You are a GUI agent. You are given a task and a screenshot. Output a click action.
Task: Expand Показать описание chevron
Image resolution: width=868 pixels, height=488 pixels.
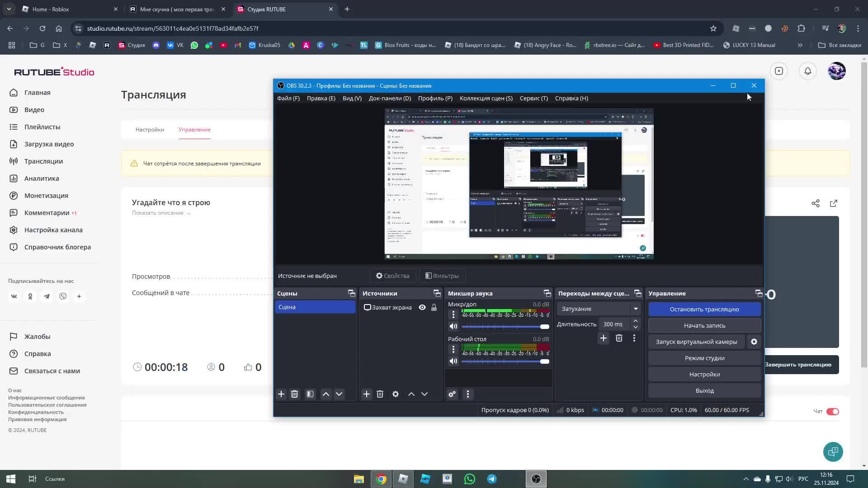[x=189, y=213]
